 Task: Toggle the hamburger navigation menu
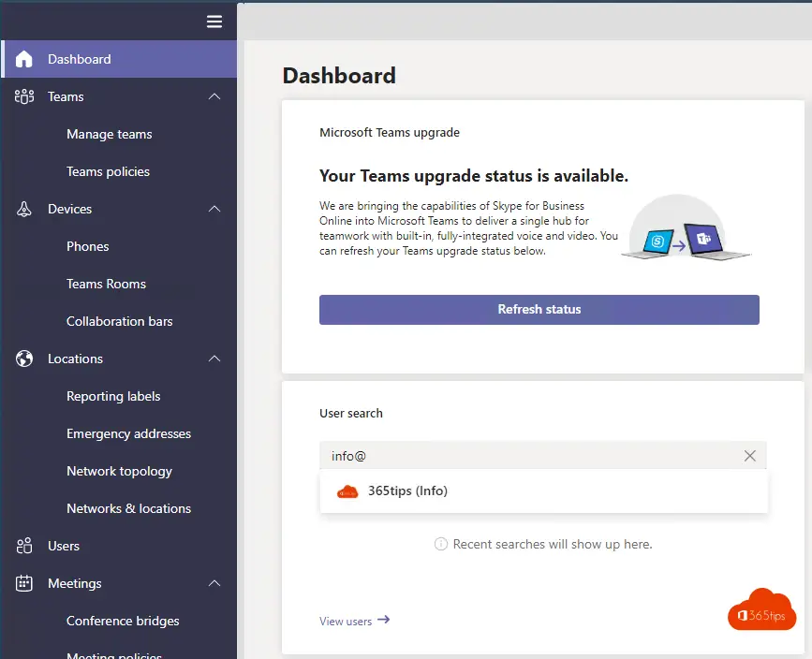[214, 22]
